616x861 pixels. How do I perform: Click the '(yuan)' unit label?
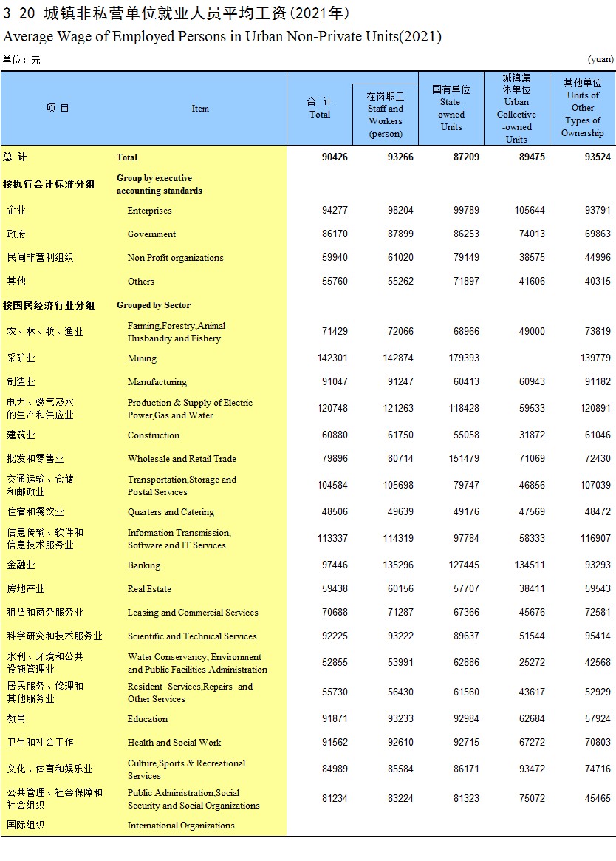pos(600,59)
